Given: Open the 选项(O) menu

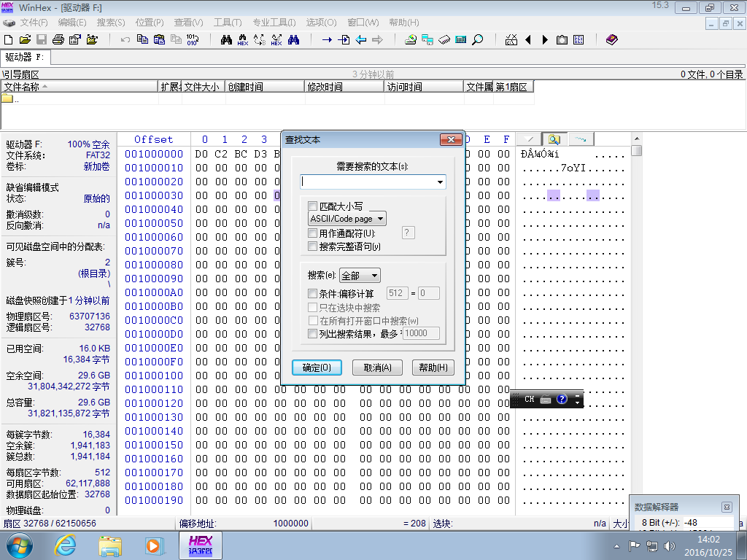Looking at the screenshot, I should click(321, 23).
